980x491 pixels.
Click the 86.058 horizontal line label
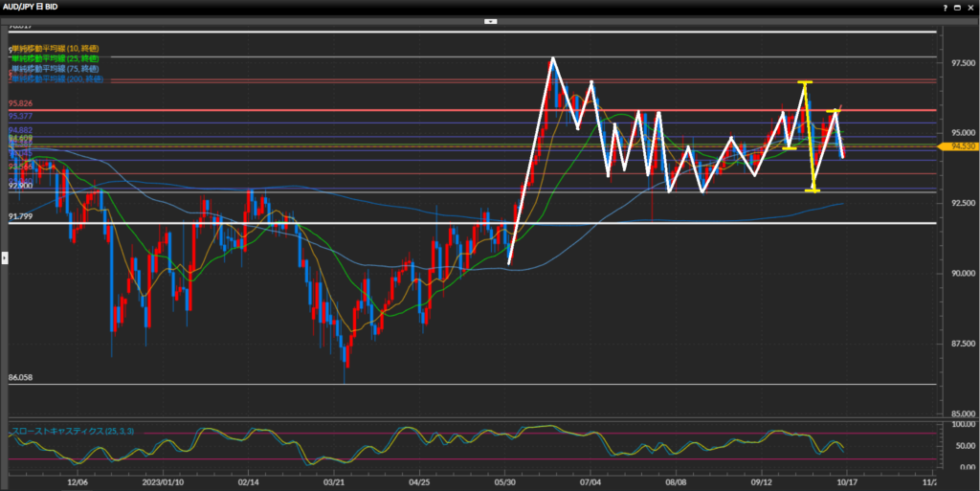coord(21,378)
